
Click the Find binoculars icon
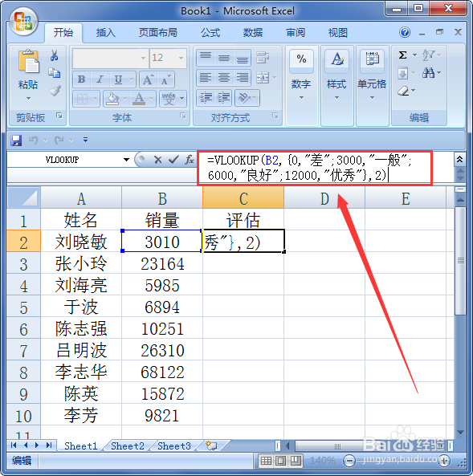point(429,73)
